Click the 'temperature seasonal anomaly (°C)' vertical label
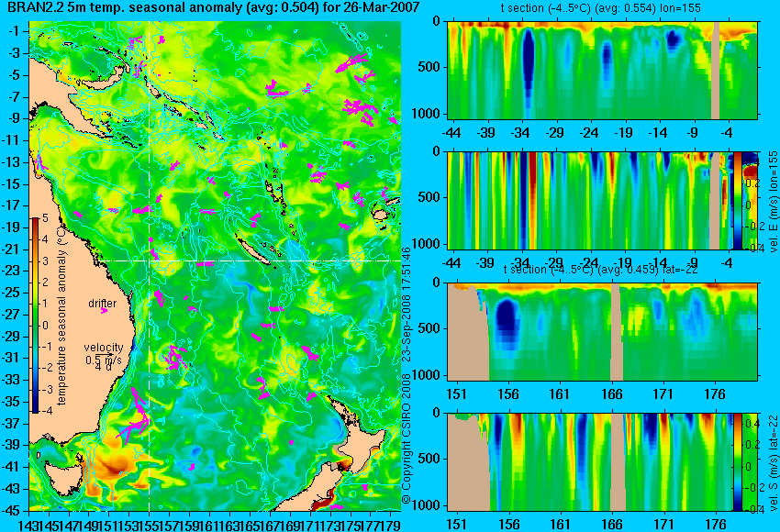 (61, 316)
